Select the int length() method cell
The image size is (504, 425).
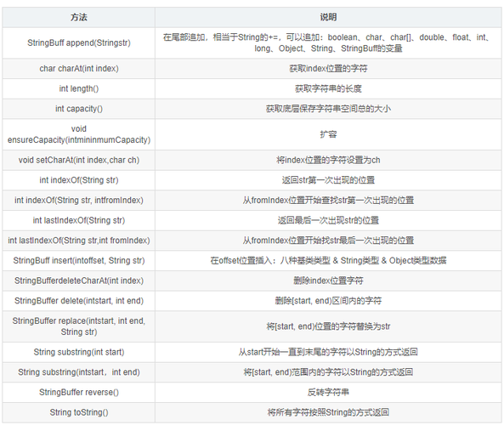pos(79,88)
